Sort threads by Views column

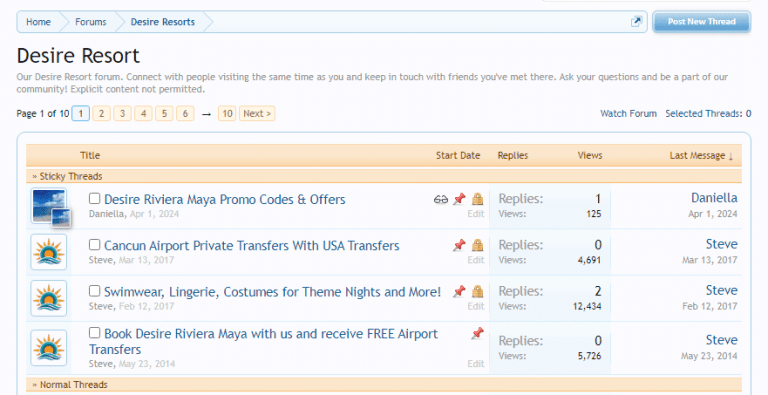point(590,155)
